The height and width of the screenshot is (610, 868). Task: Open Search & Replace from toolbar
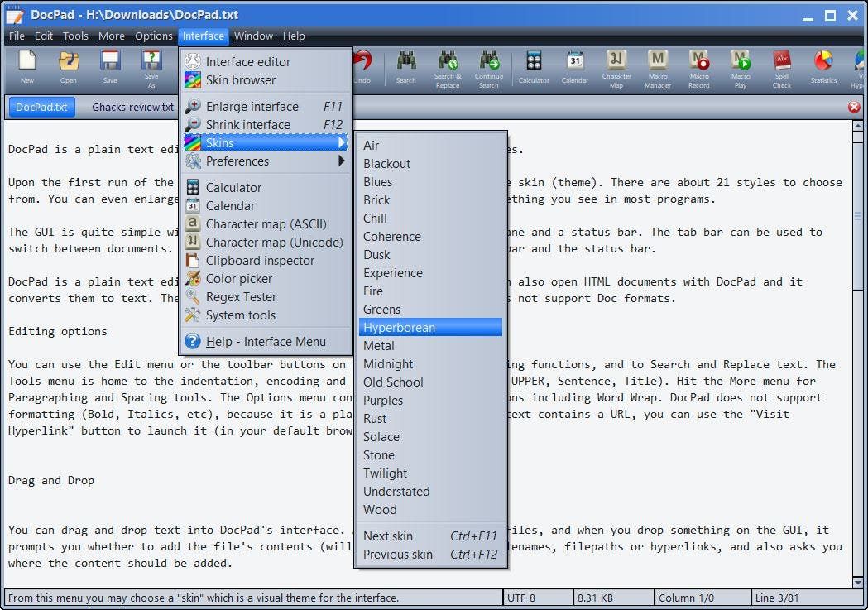tap(448, 69)
